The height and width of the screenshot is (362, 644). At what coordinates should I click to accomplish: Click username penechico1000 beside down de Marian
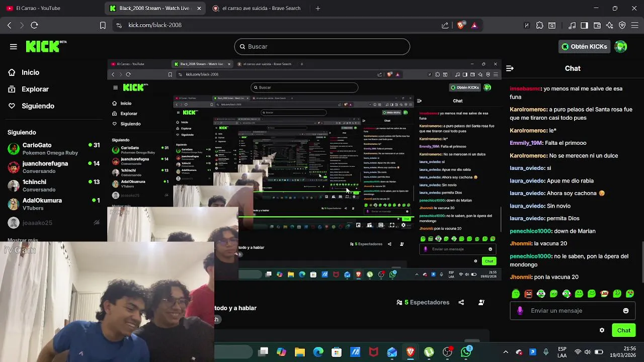click(x=530, y=231)
